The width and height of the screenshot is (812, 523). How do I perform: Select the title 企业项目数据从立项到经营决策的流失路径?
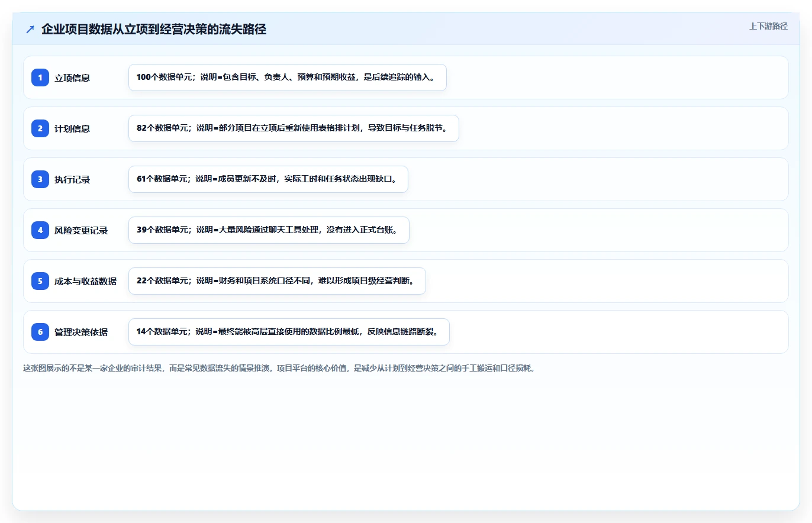tap(154, 29)
